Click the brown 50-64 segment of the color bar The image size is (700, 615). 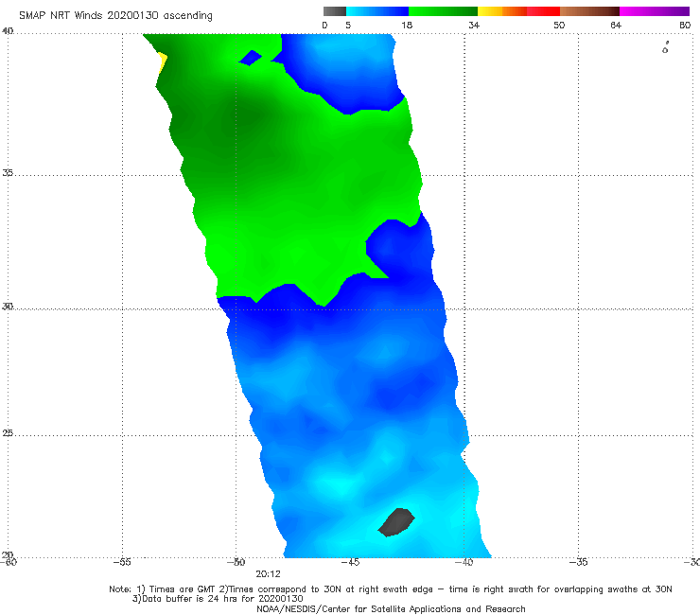tap(589, 11)
